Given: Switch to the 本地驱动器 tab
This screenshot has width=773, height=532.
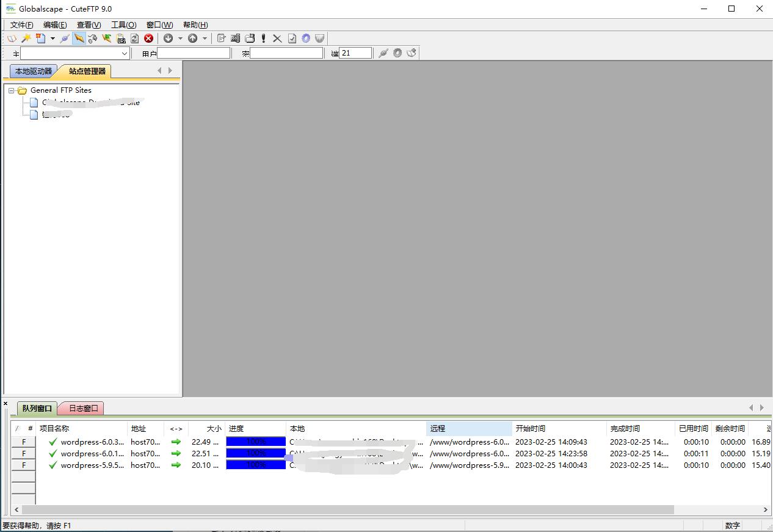Looking at the screenshot, I should (x=34, y=71).
